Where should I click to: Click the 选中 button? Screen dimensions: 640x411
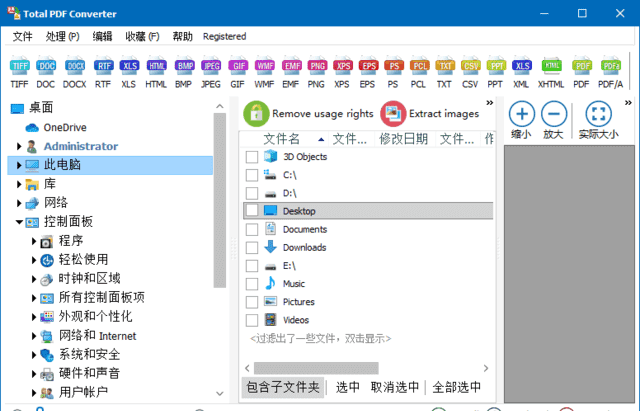348,387
